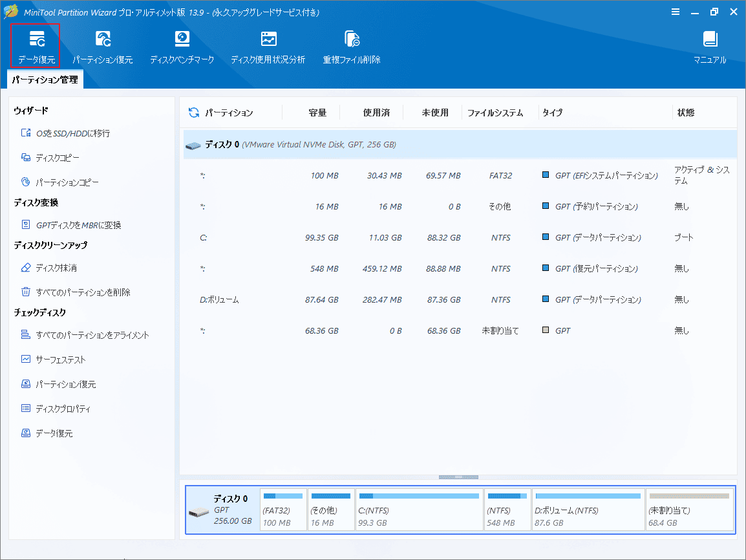Sort by 使用済 column header
The width and height of the screenshot is (746, 560).
(x=376, y=113)
